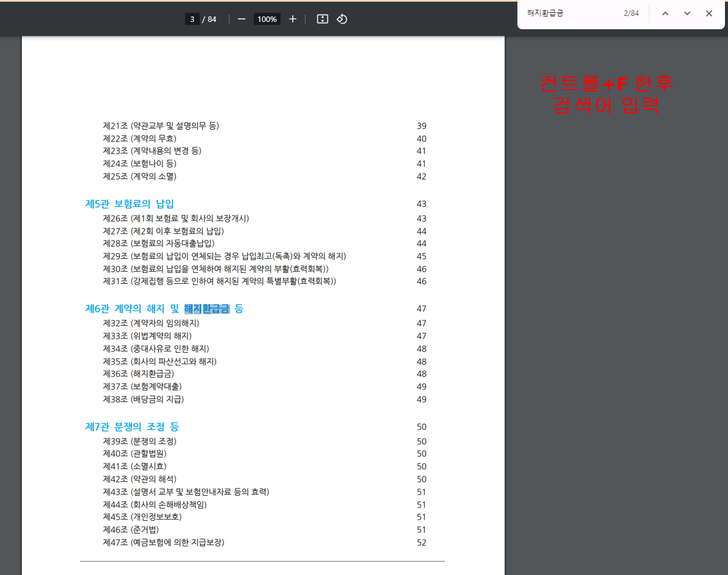Open 제45조 (개인정보보호) entry
728x575 pixels.
[x=142, y=517]
